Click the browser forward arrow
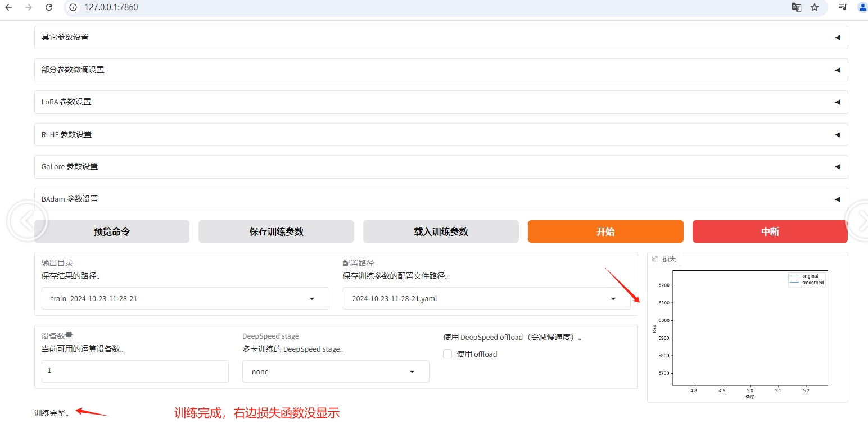The image size is (868, 432). pyautogui.click(x=29, y=7)
